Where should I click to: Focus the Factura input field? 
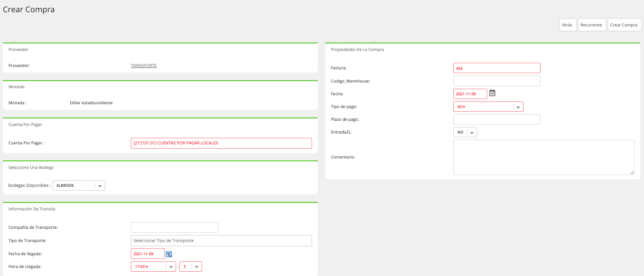pos(497,68)
